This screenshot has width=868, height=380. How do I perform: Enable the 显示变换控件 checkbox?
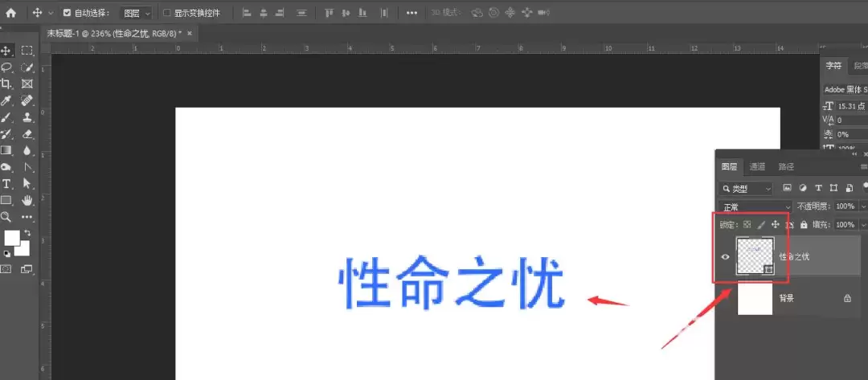coord(167,13)
